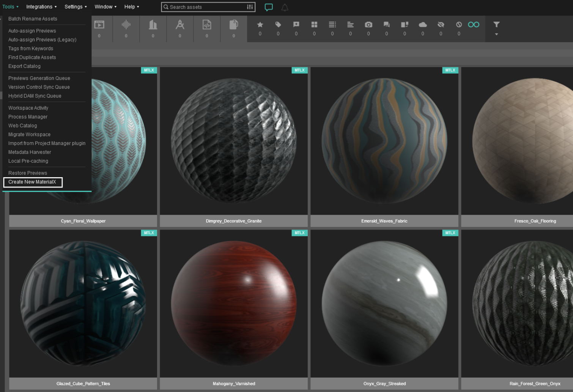Open Previews Generation Queue

(x=39, y=78)
